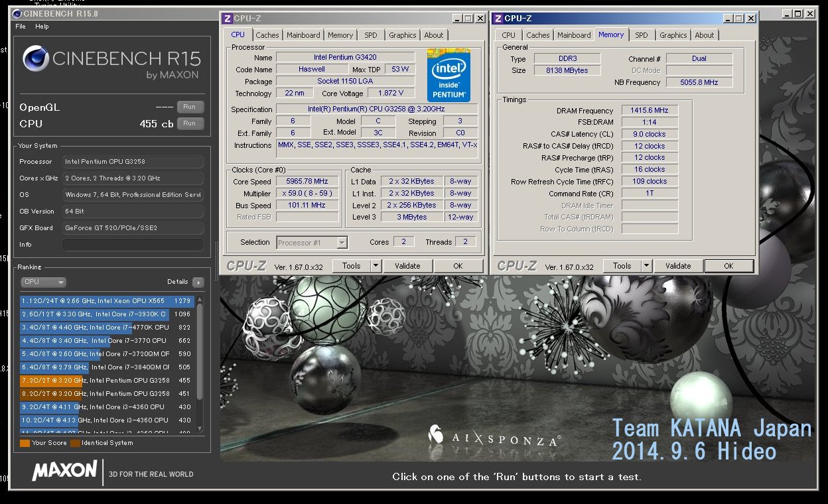Select ranking row Pentium G3258 scoring 451

coord(107,394)
